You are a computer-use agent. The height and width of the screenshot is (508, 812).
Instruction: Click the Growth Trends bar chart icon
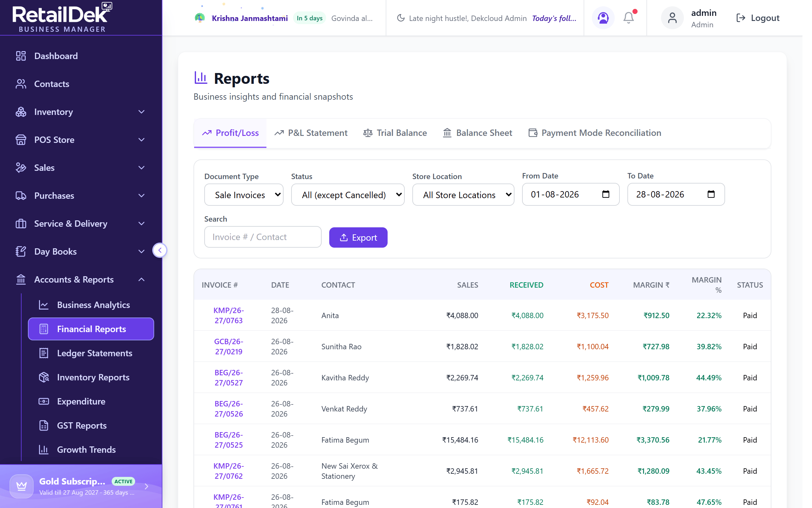point(44,450)
